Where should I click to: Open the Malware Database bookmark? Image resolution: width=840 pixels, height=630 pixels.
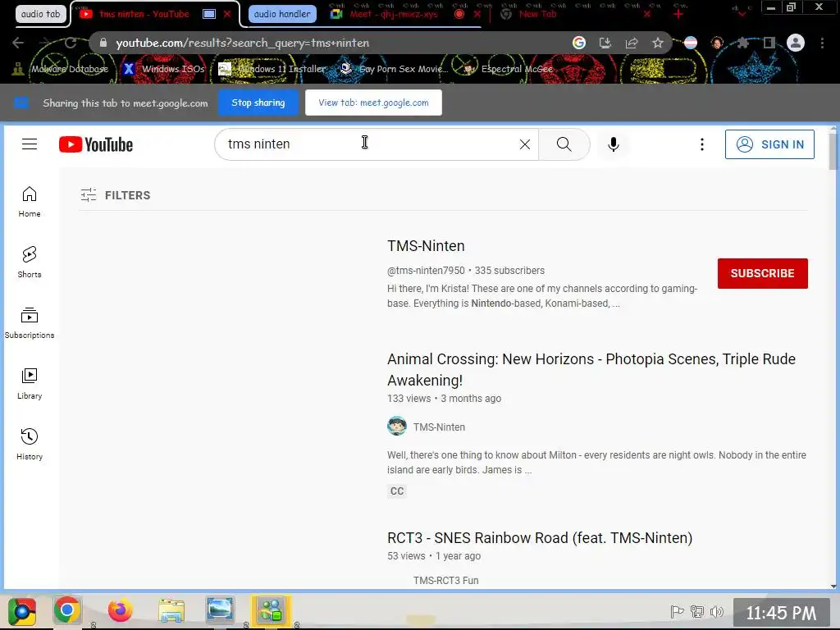coord(62,69)
